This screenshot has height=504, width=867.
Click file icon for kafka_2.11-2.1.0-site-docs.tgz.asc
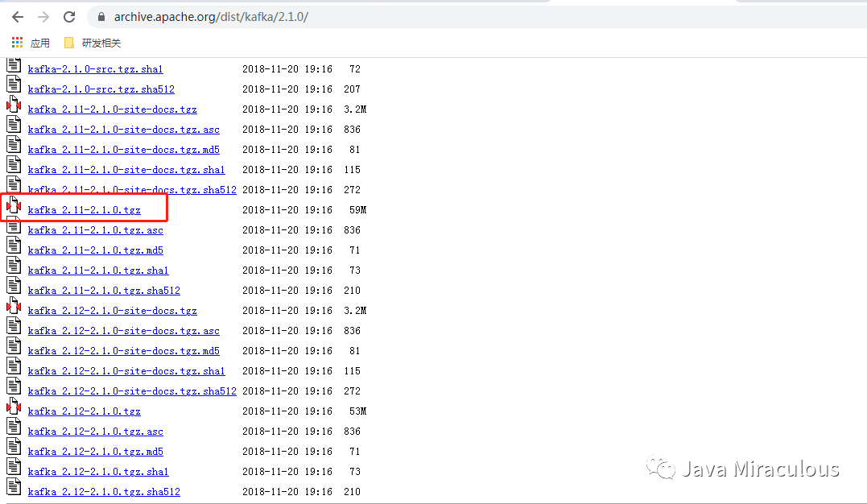click(14, 125)
